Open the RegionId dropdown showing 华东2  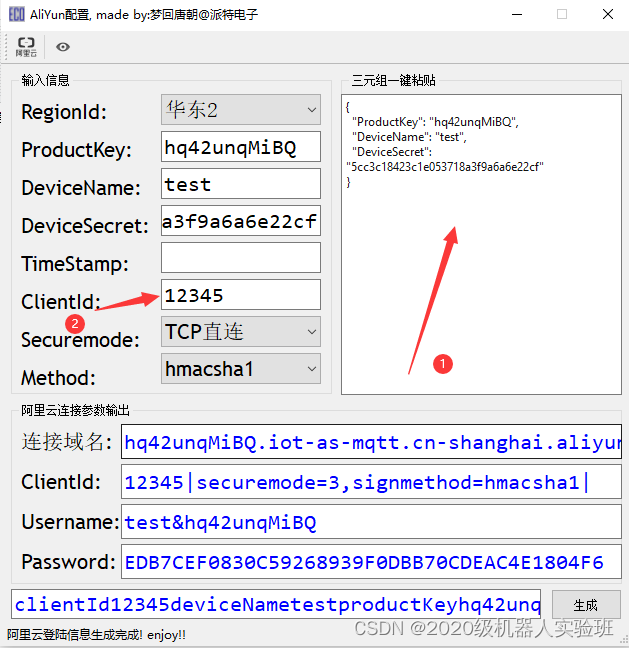[241, 110]
